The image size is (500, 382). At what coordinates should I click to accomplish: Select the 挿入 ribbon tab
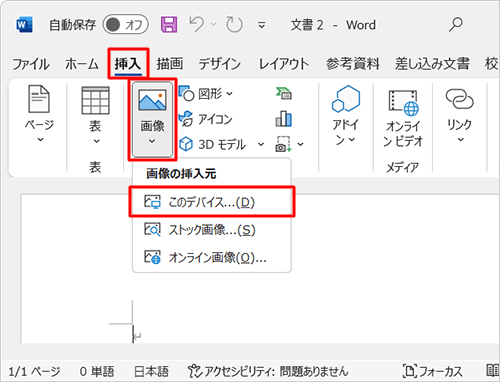[x=128, y=63]
